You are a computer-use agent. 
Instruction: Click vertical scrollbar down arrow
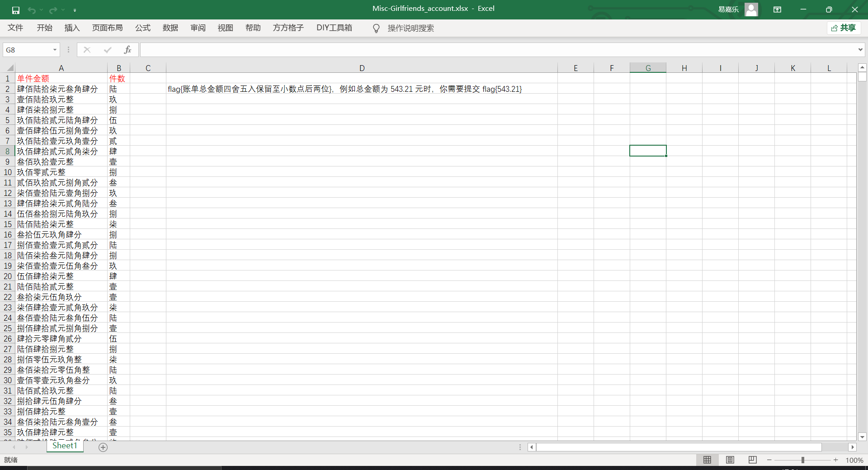coord(862,437)
